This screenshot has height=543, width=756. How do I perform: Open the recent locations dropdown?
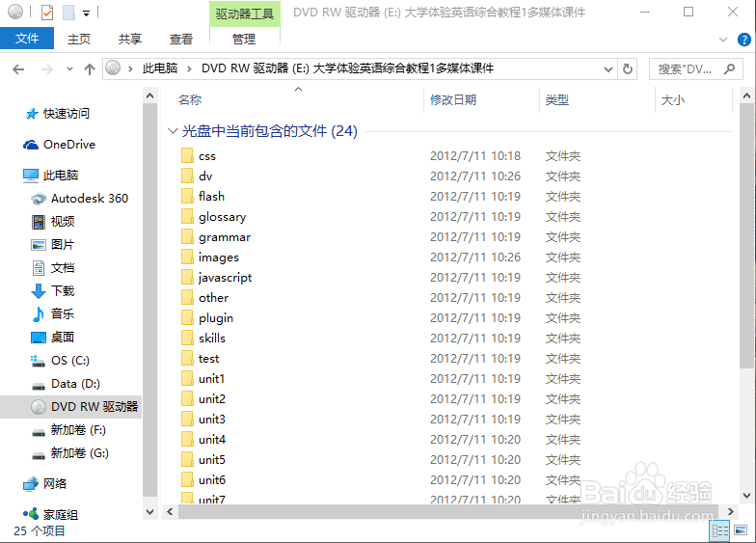pos(69,69)
